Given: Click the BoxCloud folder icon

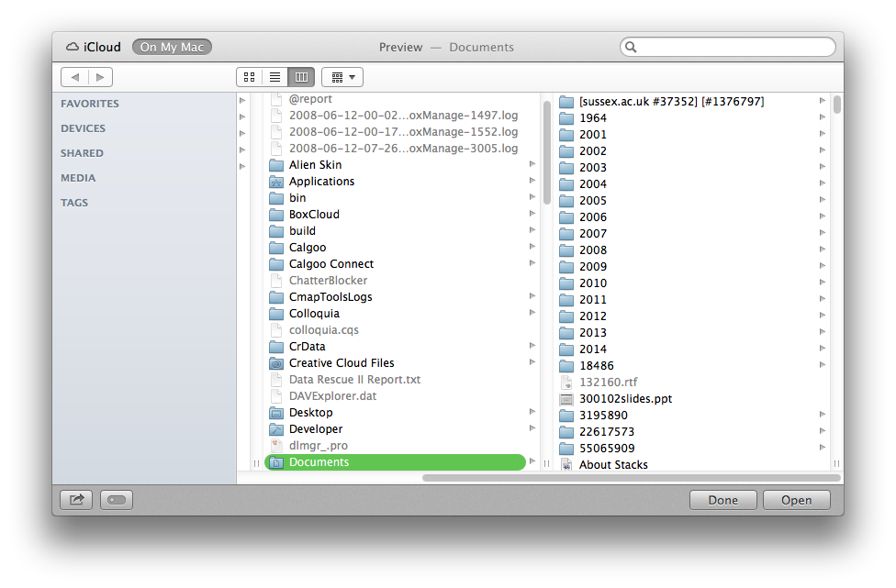Looking at the screenshot, I should tap(276, 215).
